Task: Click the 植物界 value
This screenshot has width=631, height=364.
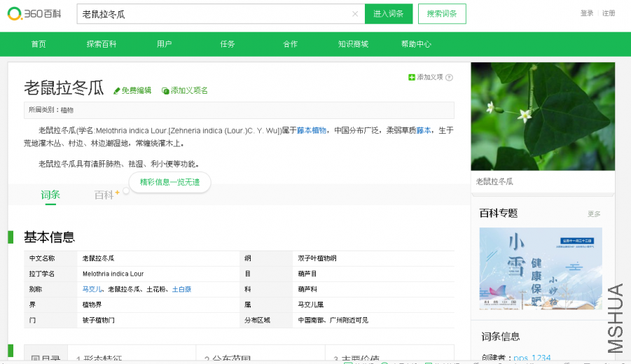Action: pos(92,305)
